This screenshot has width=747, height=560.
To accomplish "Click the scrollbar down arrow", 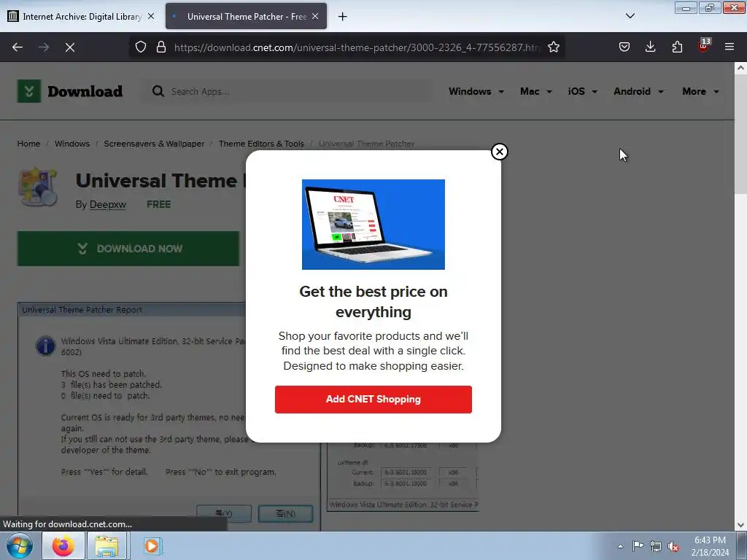I will (740, 525).
